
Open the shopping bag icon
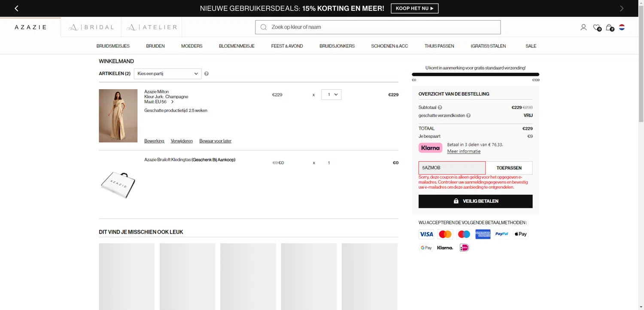click(609, 27)
